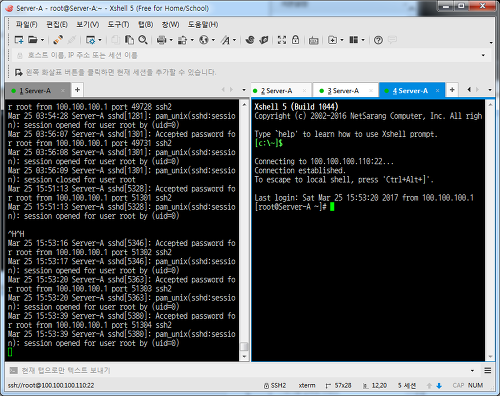Open the 도움말(H) menu
This screenshot has height=396, width=500.
pos(203,24)
